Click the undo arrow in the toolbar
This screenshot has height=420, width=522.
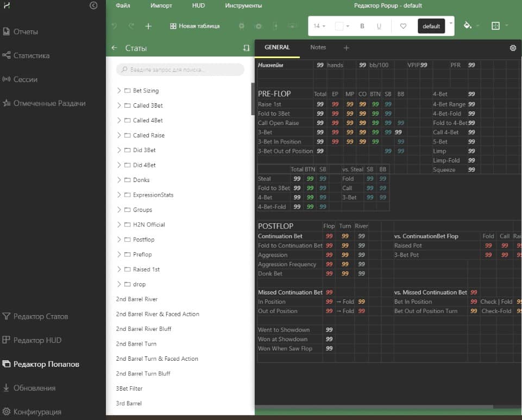pyautogui.click(x=114, y=26)
